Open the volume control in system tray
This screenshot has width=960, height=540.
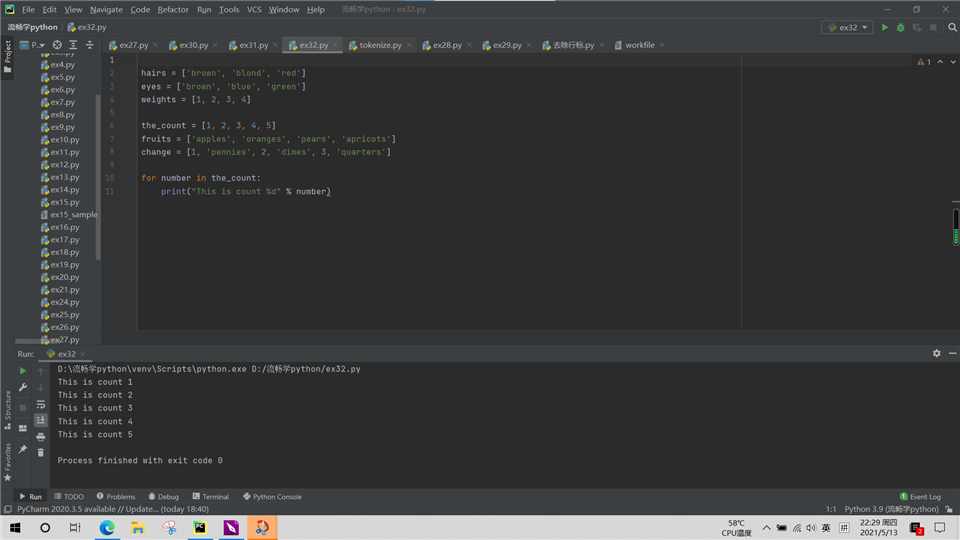coord(811,528)
